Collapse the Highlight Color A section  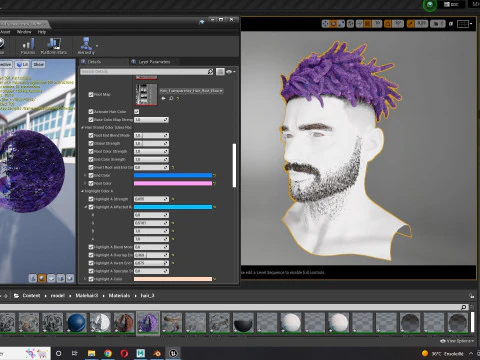pyautogui.click(x=83, y=191)
